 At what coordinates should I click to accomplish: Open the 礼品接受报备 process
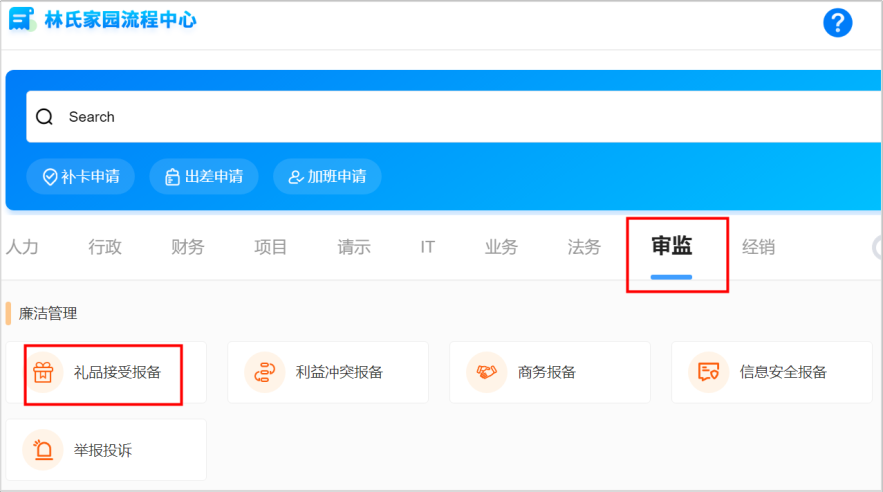pos(106,372)
